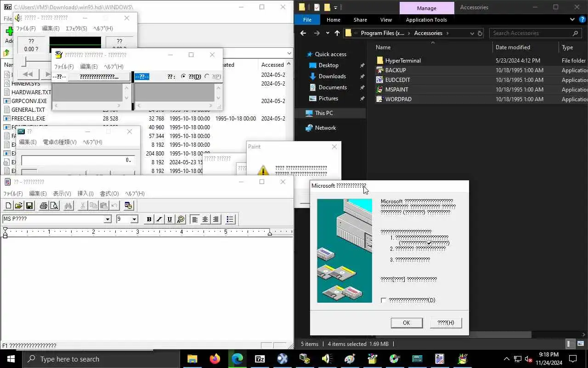Click Save disk icon in WordPad toolbar
Image resolution: width=588 pixels, height=368 pixels.
tap(29, 206)
